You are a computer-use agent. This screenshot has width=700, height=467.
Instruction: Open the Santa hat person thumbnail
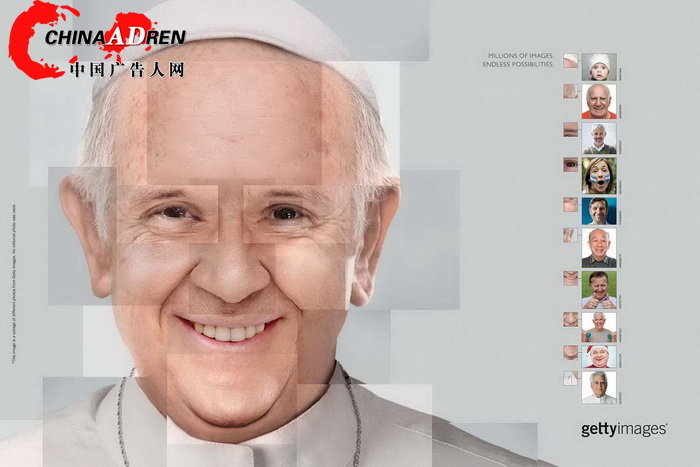(x=599, y=356)
